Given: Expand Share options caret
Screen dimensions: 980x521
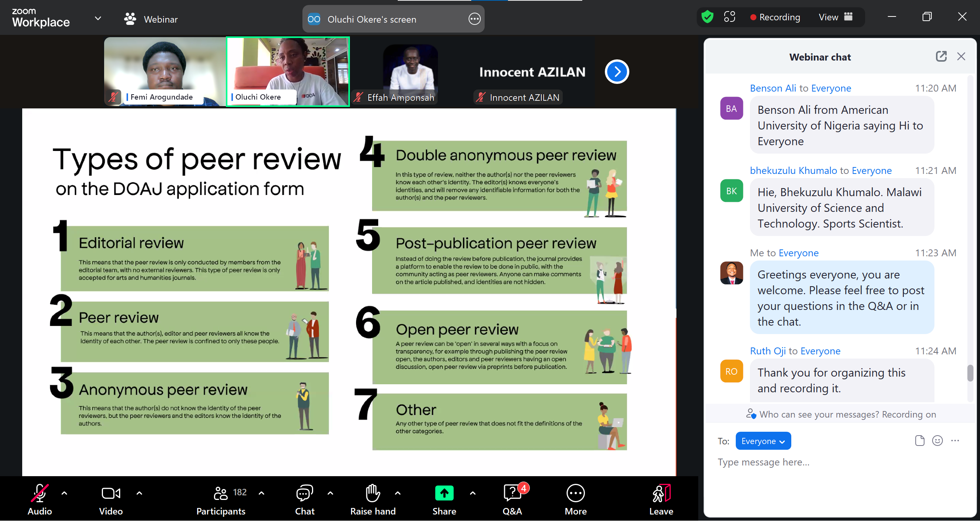Looking at the screenshot, I should pyautogui.click(x=473, y=493).
